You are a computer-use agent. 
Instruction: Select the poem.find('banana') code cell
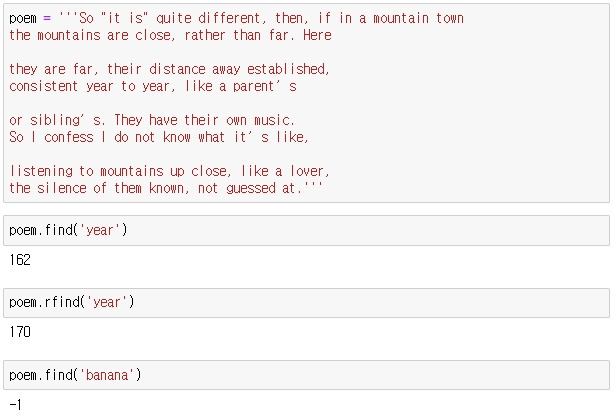click(x=306, y=375)
